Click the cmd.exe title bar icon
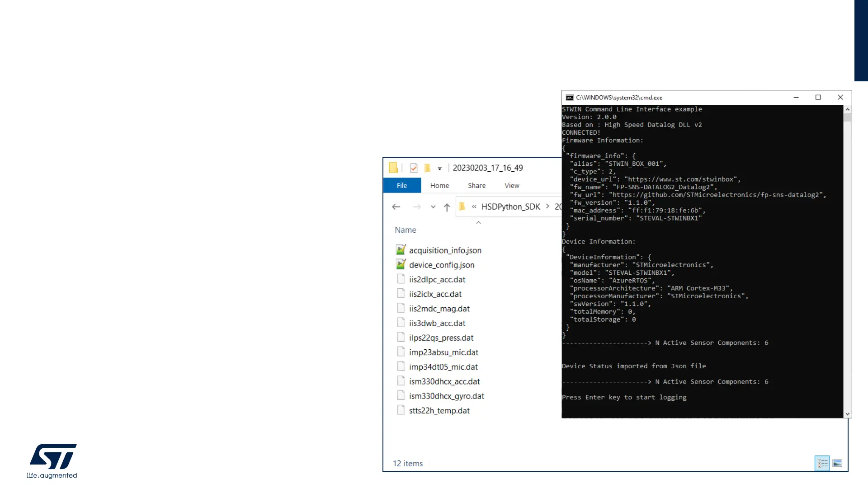Viewport: 868px width, 488px height. pyautogui.click(x=570, y=98)
